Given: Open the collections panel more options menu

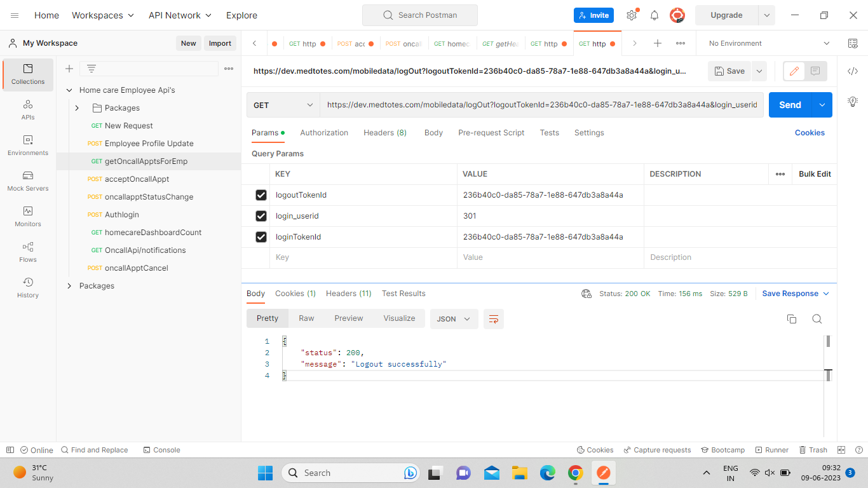Looking at the screenshot, I should click(229, 69).
